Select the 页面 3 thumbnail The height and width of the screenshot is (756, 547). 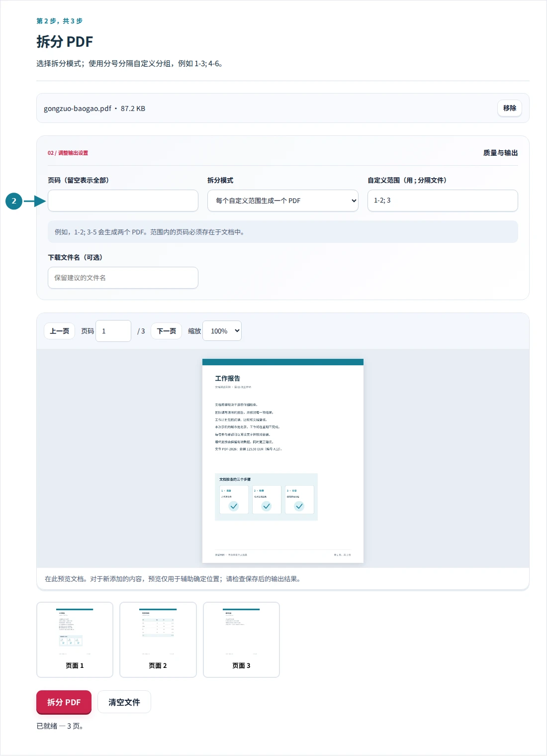(241, 640)
